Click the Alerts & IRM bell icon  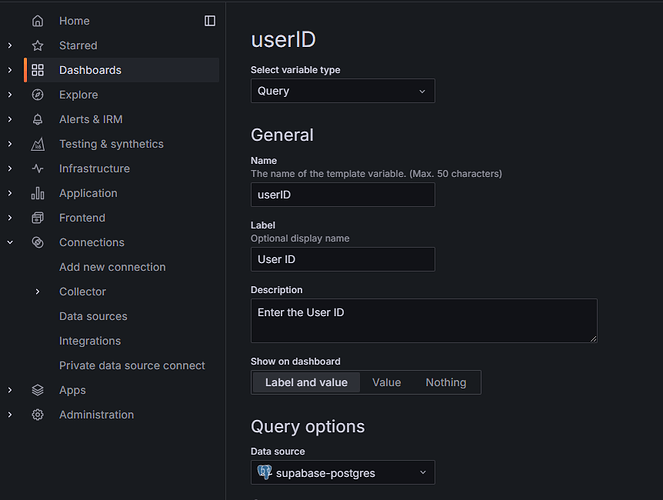pyautogui.click(x=38, y=119)
